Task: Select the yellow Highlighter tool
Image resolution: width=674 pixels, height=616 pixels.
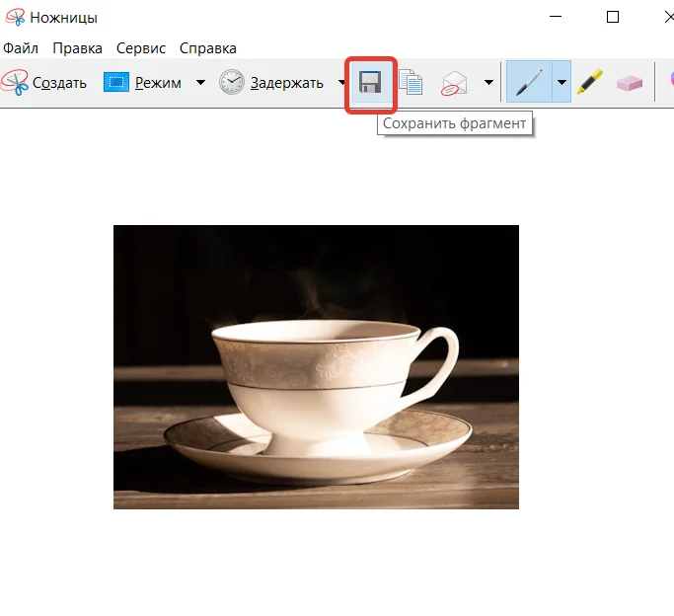Action: pos(590,82)
